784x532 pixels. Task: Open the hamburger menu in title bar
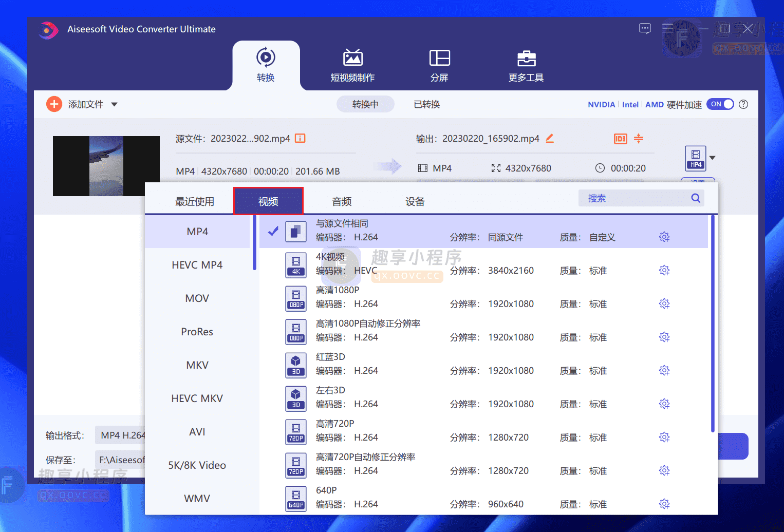667,28
